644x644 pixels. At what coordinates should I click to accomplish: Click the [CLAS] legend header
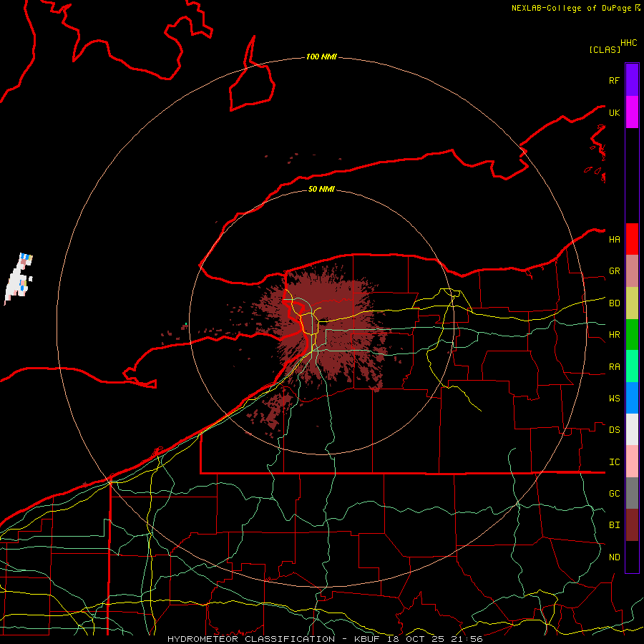[605, 49]
